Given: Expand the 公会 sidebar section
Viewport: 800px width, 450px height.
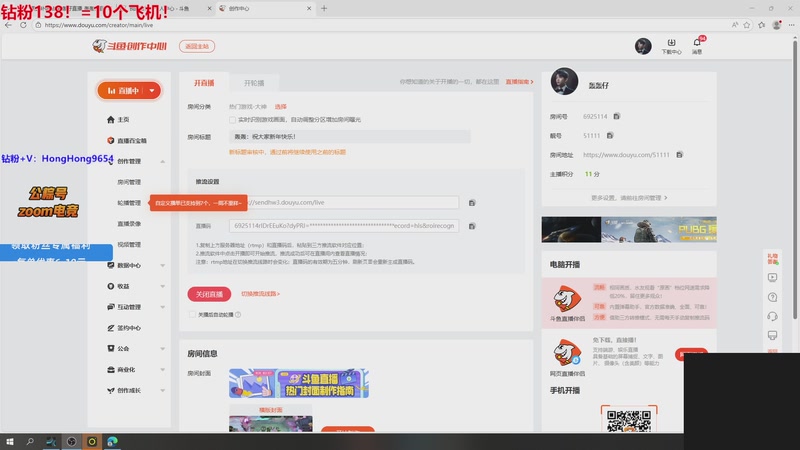Looking at the screenshot, I should (x=163, y=348).
